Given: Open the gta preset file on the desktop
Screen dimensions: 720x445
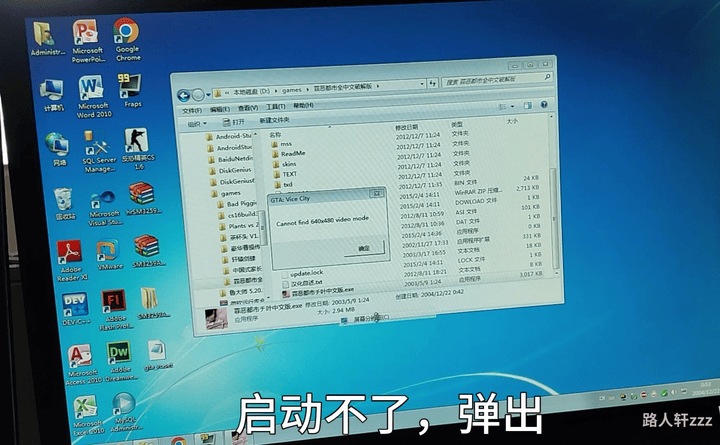Looking at the screenshot, I should pyautogui.click(x=158, y=355).
